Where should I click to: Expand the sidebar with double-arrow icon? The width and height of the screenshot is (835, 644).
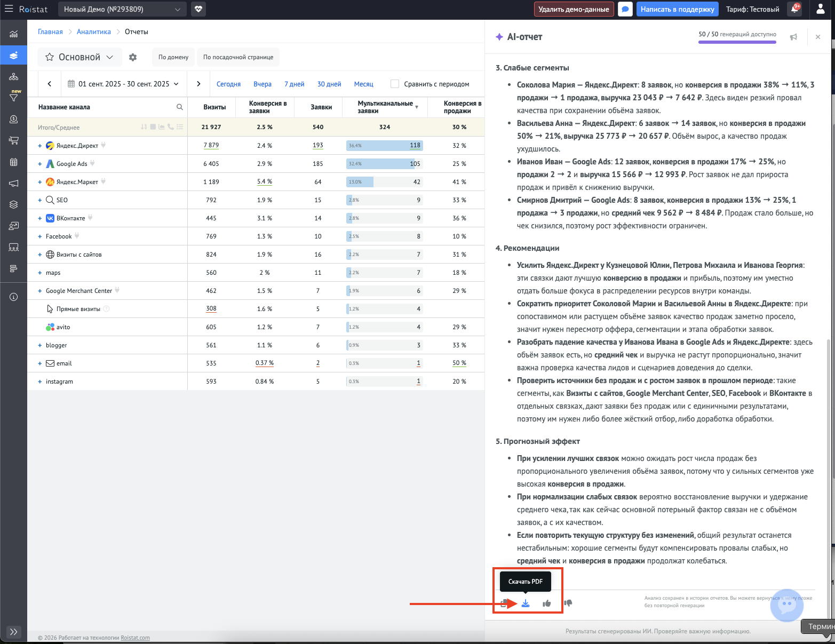click(x=14, y=632)
